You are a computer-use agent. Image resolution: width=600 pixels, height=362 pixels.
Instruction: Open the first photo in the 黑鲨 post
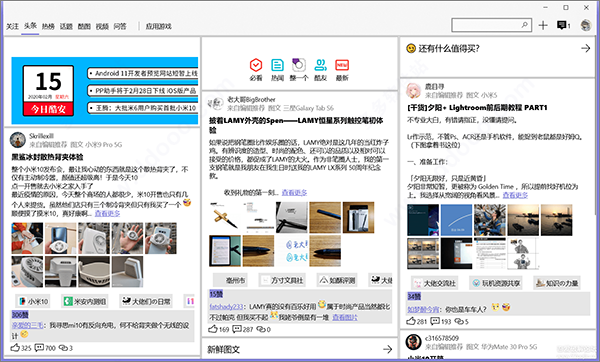point(27,238)
